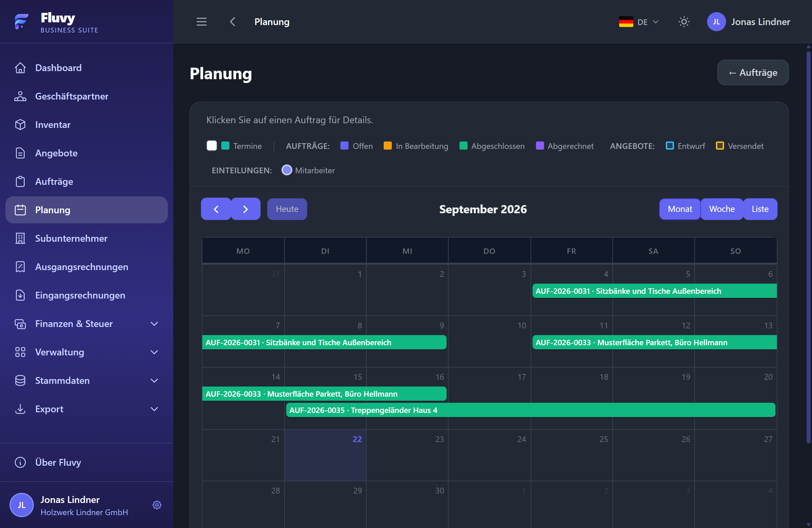
Task: Switch to Monat view
Action: [680, 209]
